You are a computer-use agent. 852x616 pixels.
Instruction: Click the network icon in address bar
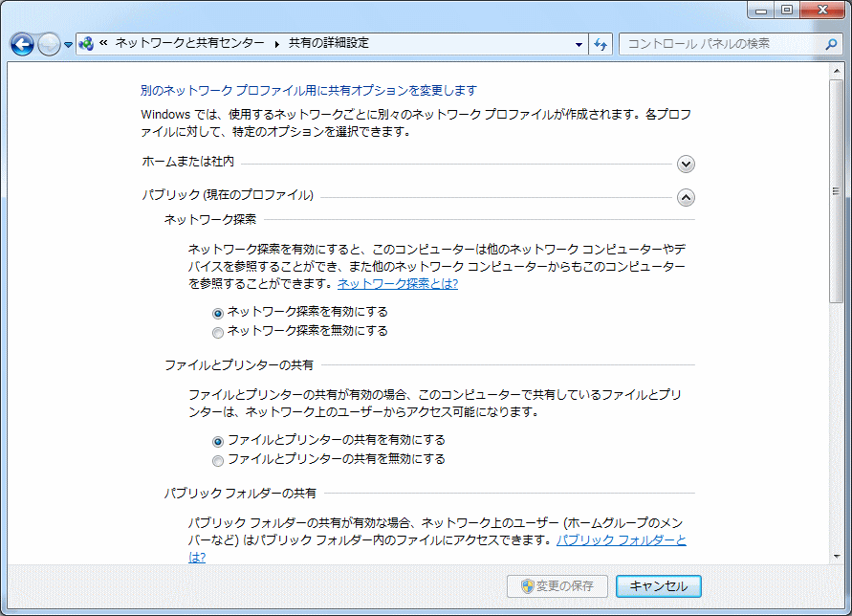click(86, 44)
